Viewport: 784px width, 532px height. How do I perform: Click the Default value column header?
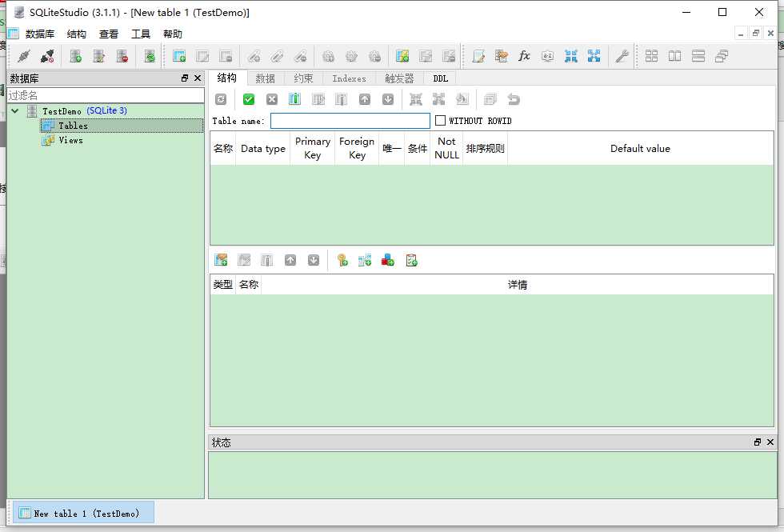641,148
